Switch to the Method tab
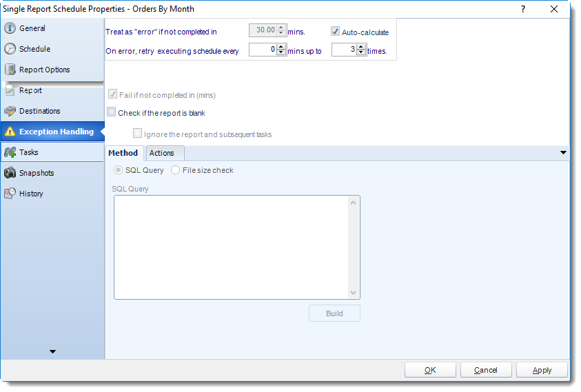This screenshot has width=581, height=392. pos(123,153)
